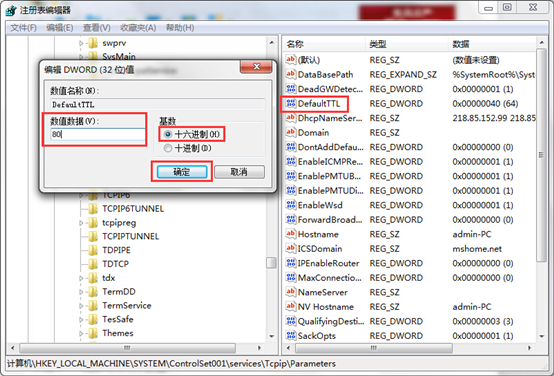Screen dimensions: 554x376
Task: Select the DeadGWDetect DWORD icon
Action: pos(290,89)
